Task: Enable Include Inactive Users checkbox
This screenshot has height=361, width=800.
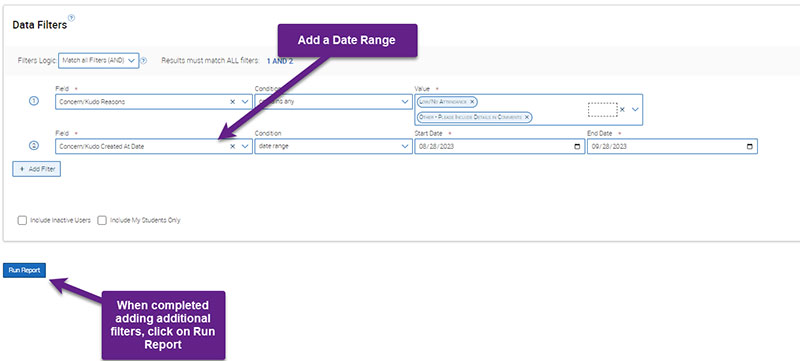Action: [22, 221]
